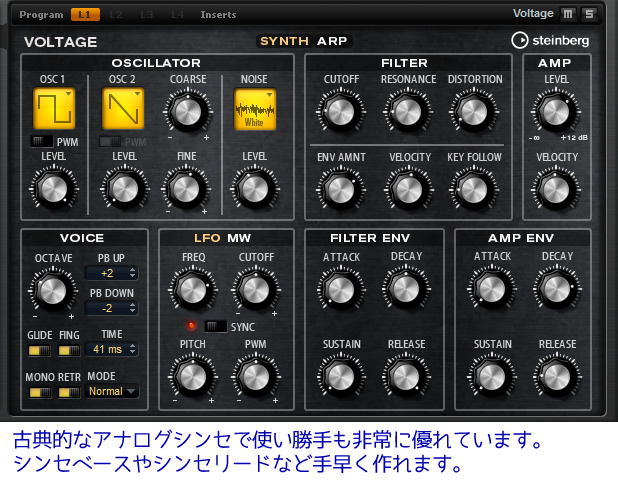This screenshot has width=618, height=495.
Task: Click the OSC 2 COARSE knob
Action: click(x=188, y=112)
